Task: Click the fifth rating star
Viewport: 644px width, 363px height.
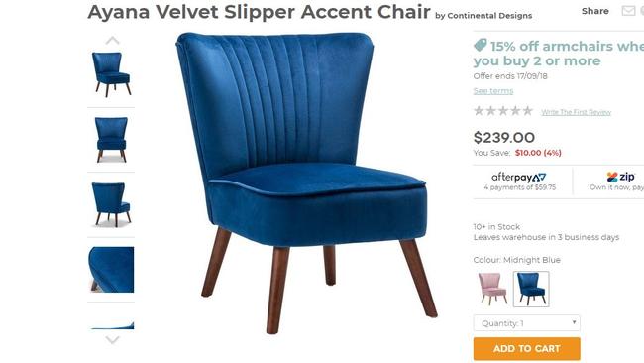Action: pos(528,110)
